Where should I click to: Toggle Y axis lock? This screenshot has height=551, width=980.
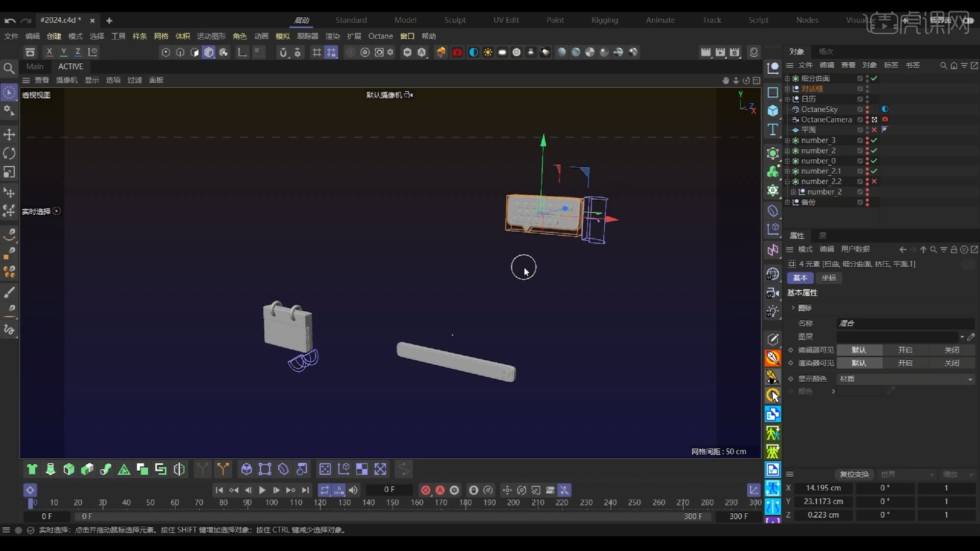pos(64,52)
